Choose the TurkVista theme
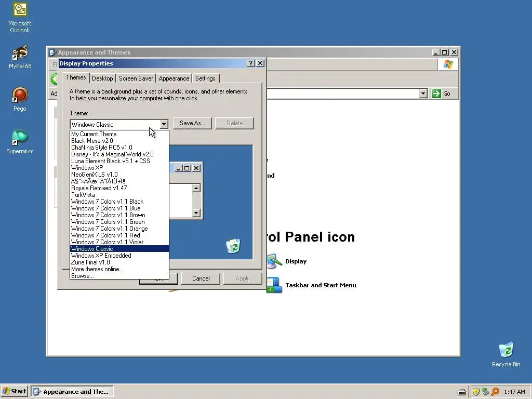Image resolution: width=532 pixels, height=399 pixels. (119, 195)
